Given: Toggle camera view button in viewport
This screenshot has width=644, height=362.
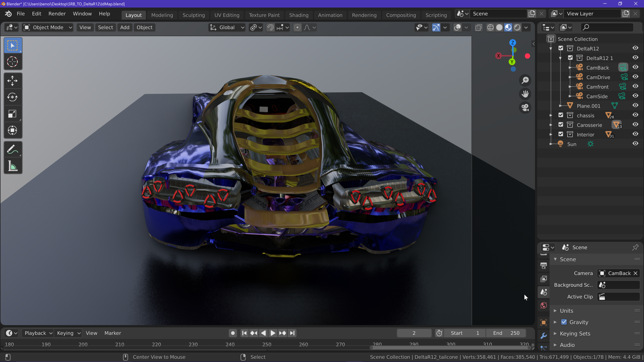Looking at the screenshot, I should tap(525, 108).
